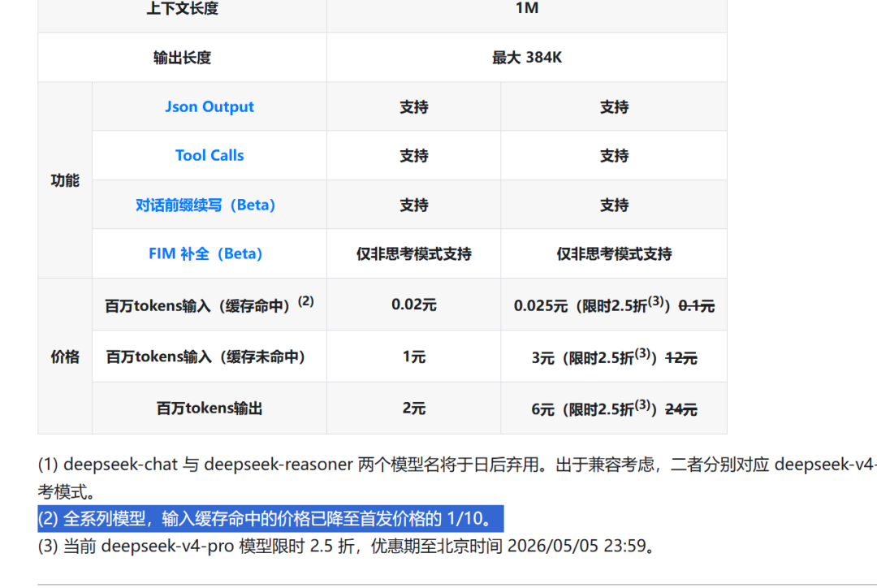877x588 pixels.
Task: Click 支持 in second column of 对话前缀续写 row
Action: (614, 205)
